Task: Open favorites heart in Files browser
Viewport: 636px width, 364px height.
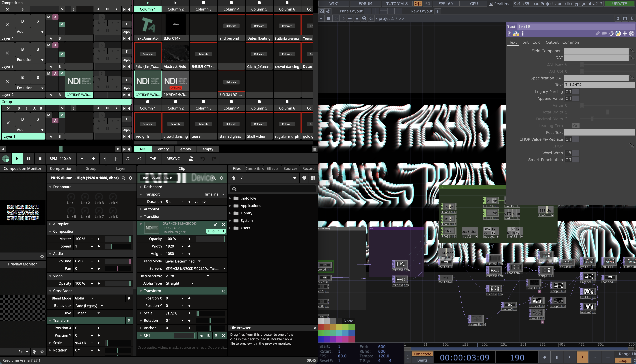Action: [304, 178]
